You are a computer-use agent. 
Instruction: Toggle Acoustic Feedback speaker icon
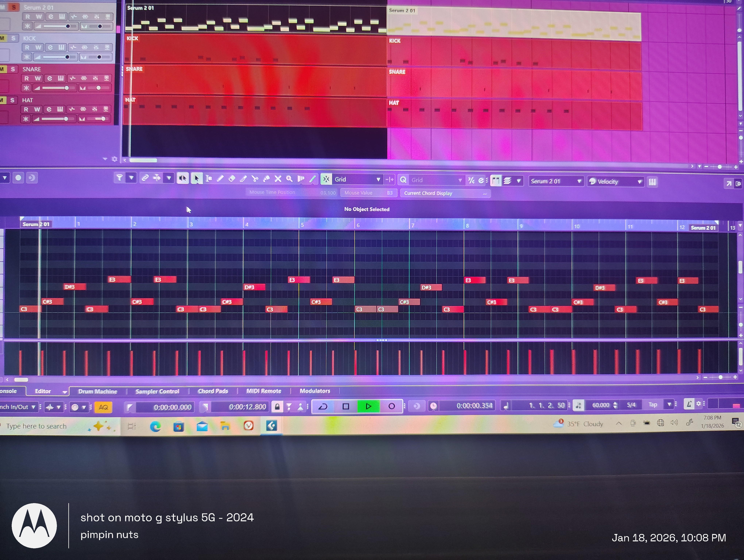[183, 178]
